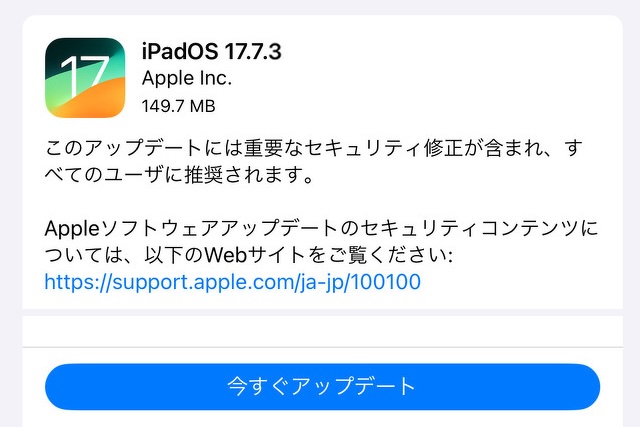Click the line starting Appleソフトウェアアップデート

click(321, 228)
